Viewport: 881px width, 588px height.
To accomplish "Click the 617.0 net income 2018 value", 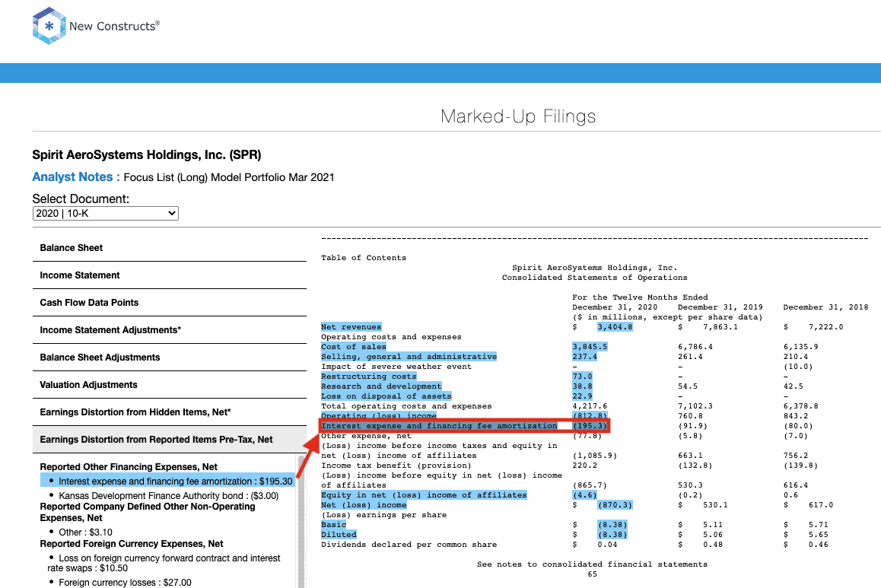I will click(821, 505).
